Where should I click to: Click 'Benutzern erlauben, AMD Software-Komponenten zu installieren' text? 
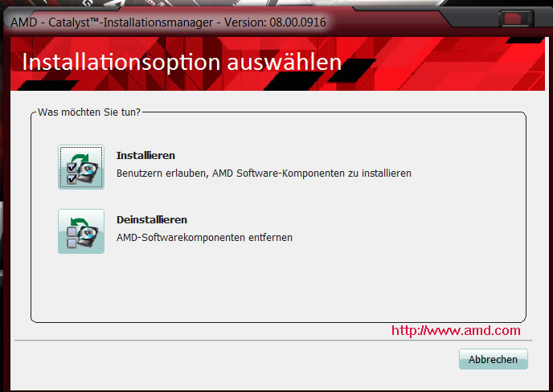264,174
